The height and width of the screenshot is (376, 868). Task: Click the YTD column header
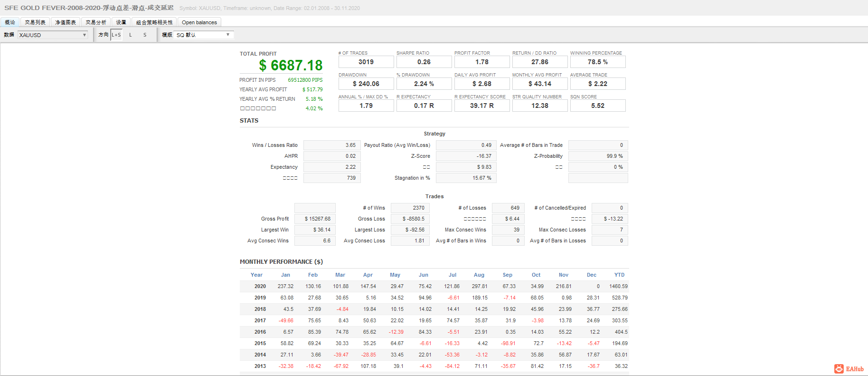(619, 275)
